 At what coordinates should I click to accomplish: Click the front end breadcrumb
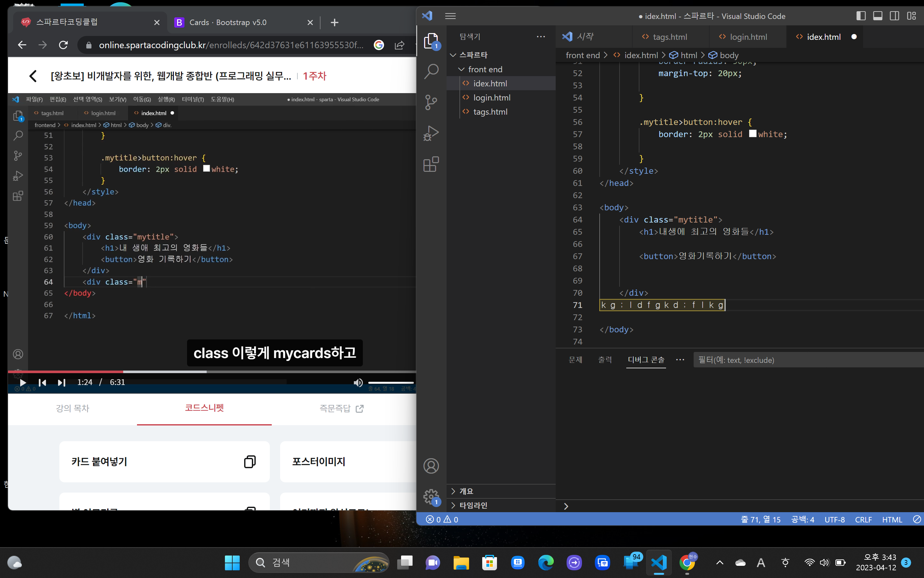583,55
